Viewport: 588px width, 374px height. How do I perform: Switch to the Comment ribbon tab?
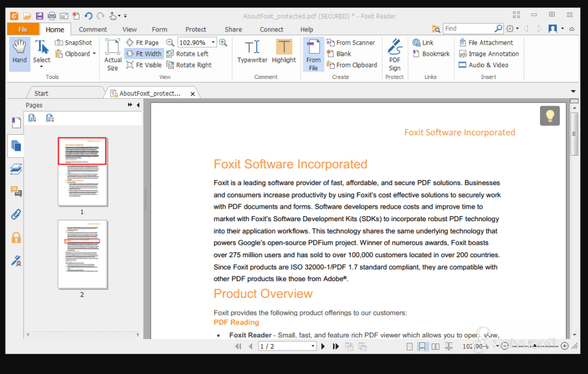(x=93, y=29)
